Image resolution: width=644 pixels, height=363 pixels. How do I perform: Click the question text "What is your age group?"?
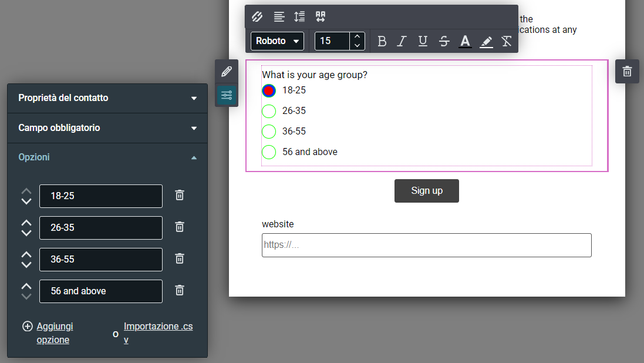315,75
